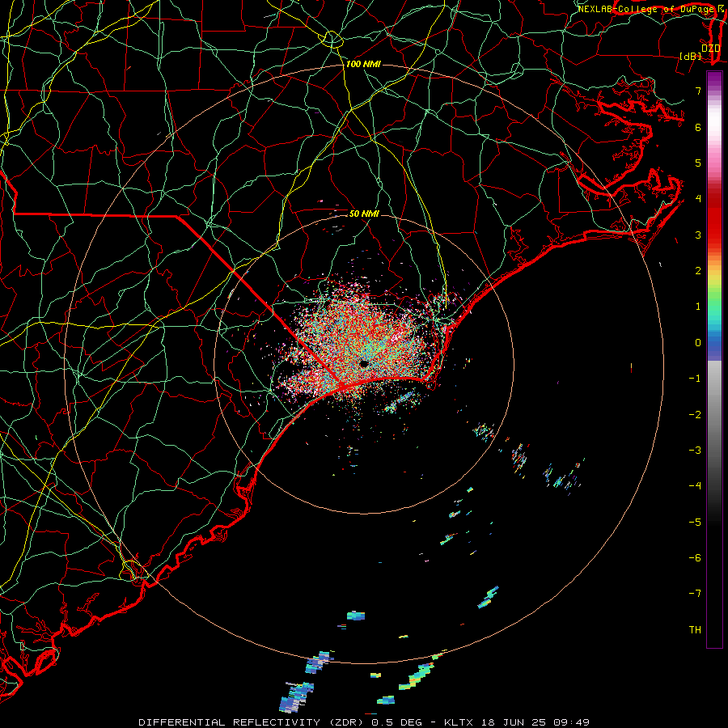The image size is (728, 728).
Task: Click the TH threshold label on scale
Action: 695,630
